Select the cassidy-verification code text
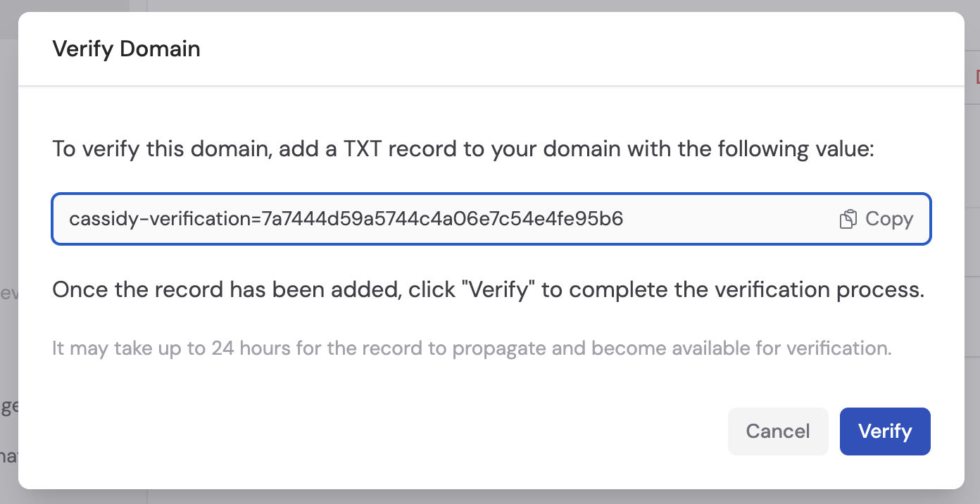 click(345, 219)
